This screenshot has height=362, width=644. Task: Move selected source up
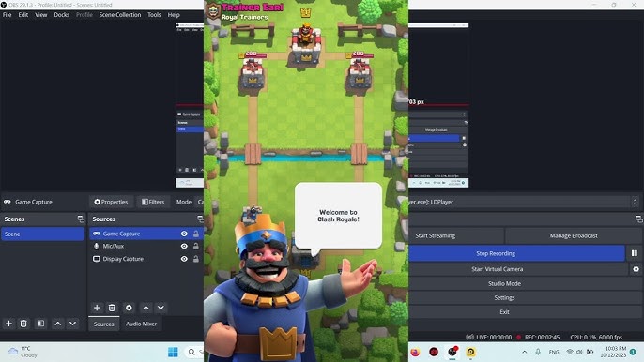(x=146, y=308)
